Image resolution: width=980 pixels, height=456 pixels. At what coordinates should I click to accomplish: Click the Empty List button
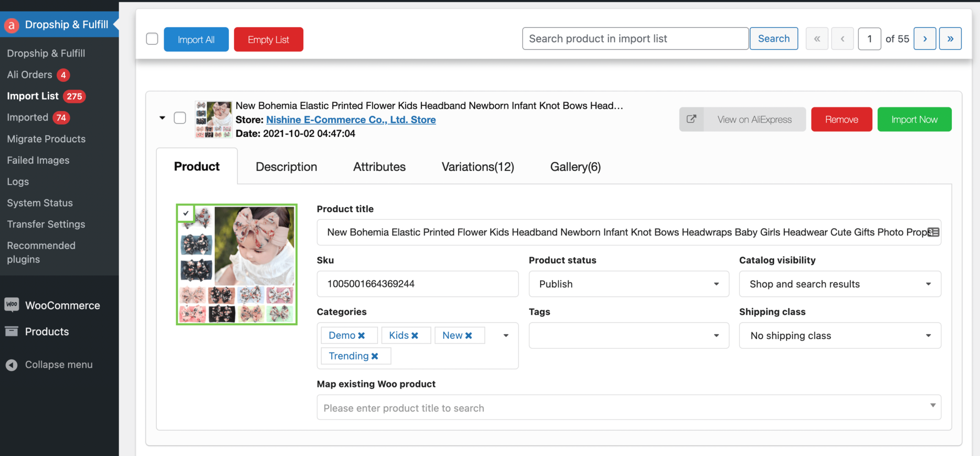coord(268,39)
